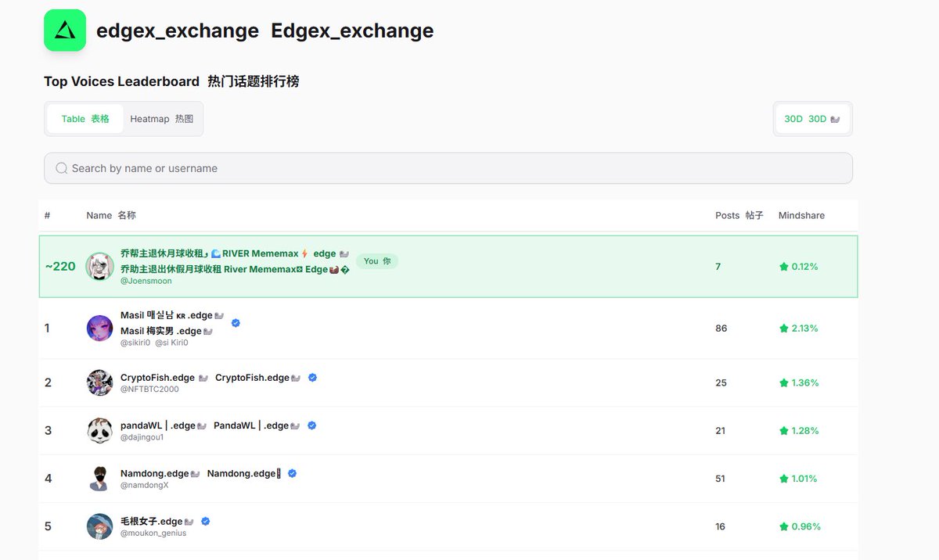Viewport: 939px width, 560px height.
Task: Click the pandaWL panda avatar
Action: 99,431
